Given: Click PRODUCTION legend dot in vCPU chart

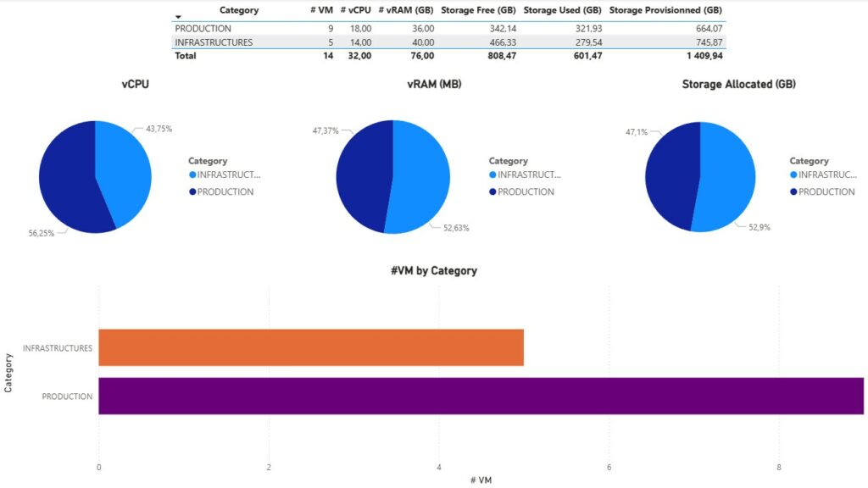Looking at the screenshot, I should (192, 192).
